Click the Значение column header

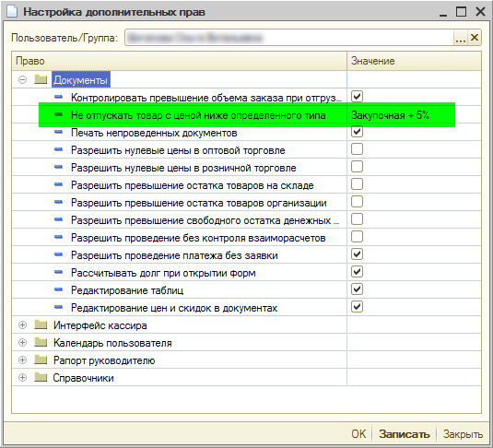[x=414, y=61]
